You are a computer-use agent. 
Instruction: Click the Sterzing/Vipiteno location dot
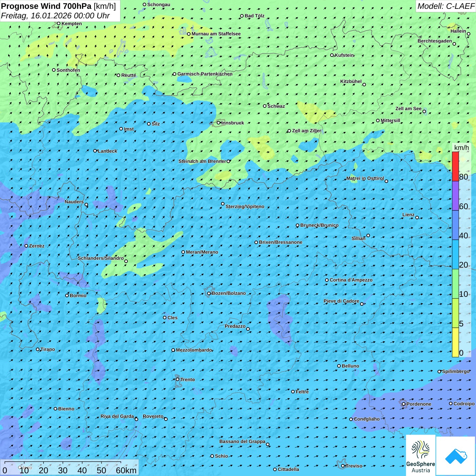[223, 204]
